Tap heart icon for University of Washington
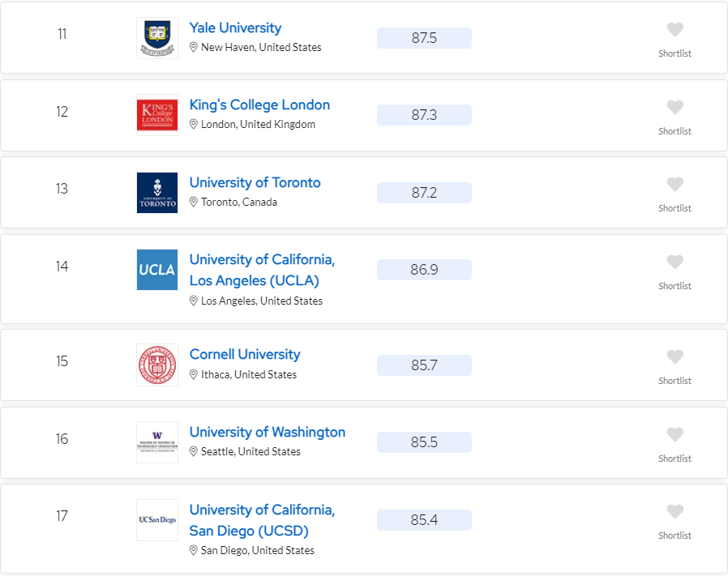728x576 pixels. click(674, 435)
